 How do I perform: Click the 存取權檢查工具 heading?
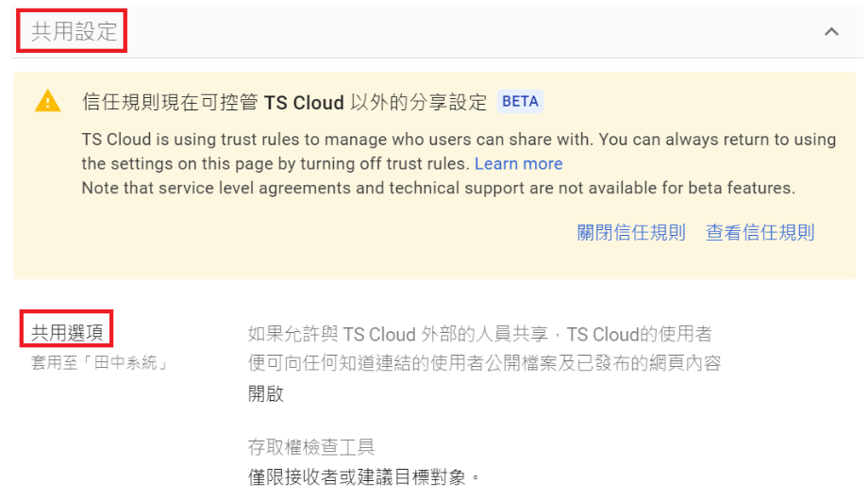(x=311, y=447)
